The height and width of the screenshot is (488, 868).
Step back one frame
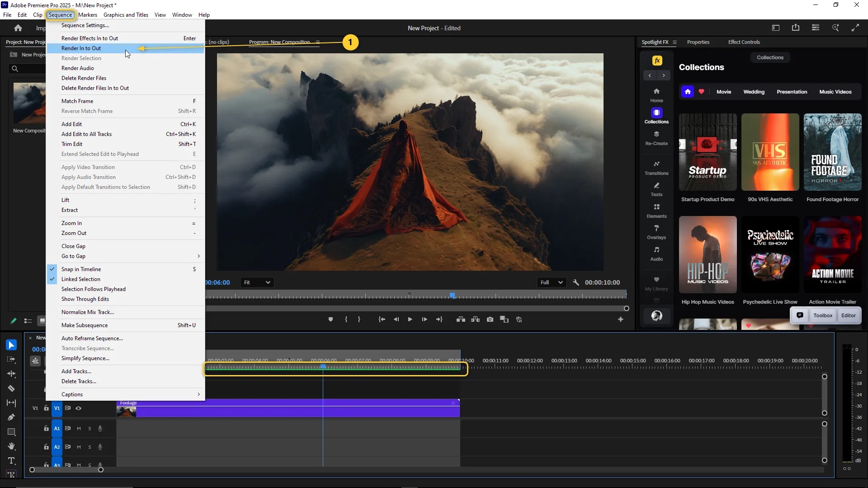(396, 319)
